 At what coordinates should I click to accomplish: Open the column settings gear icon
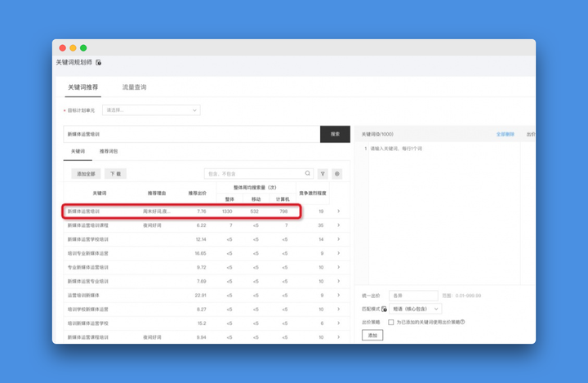337,174
